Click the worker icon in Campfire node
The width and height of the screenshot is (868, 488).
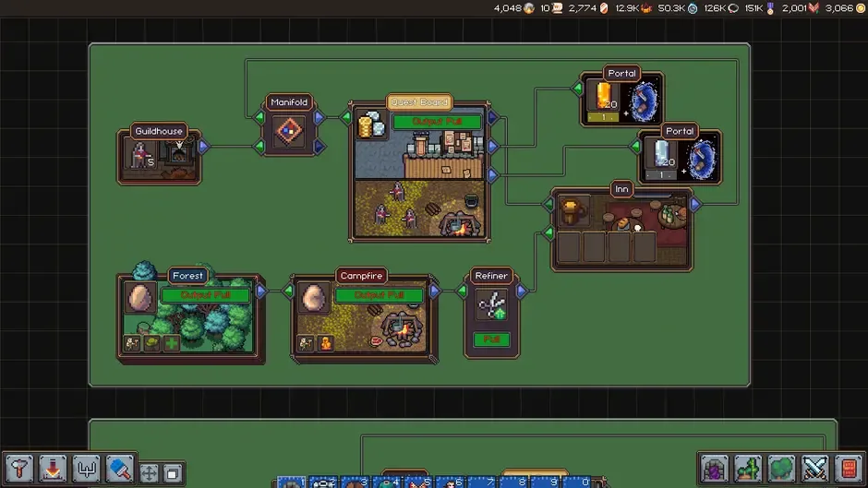pos(306,343)
